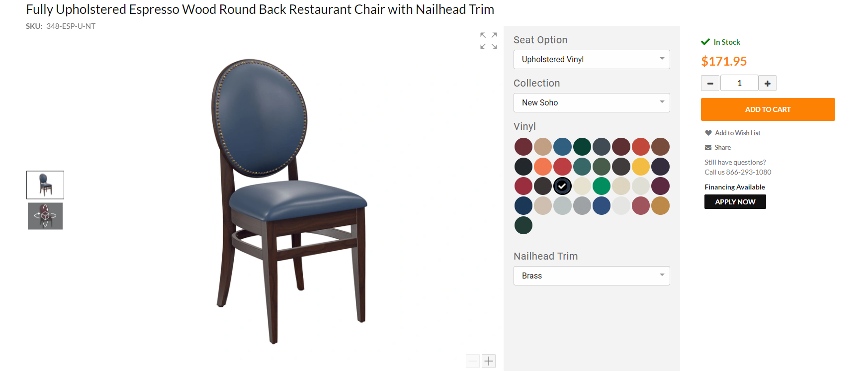Choose the last dark green swatch
The height and width of the screenshot is (371, 868).
[x=523, y=225]
